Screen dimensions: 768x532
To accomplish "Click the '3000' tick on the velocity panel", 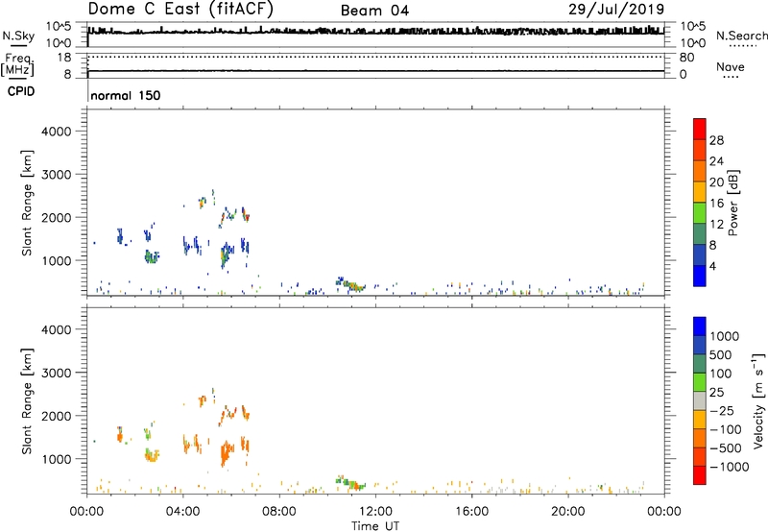I will pyautogui.click(x=56, y=373).
